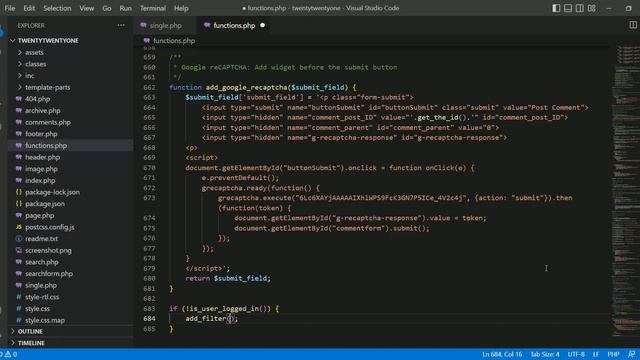Open 404.php from Explorer

click(x=38, y=99)
